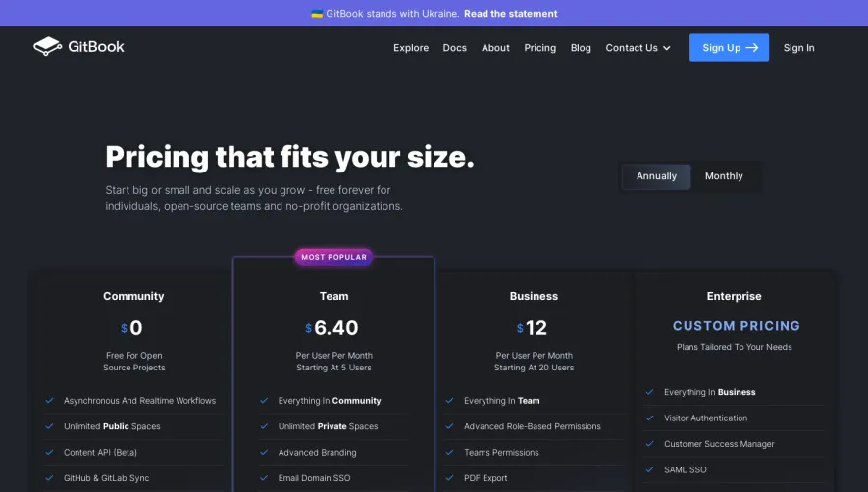Click 'GitBook stands with Ukraine.' banner text
The image size is (868, 492).
coord(392,14)
